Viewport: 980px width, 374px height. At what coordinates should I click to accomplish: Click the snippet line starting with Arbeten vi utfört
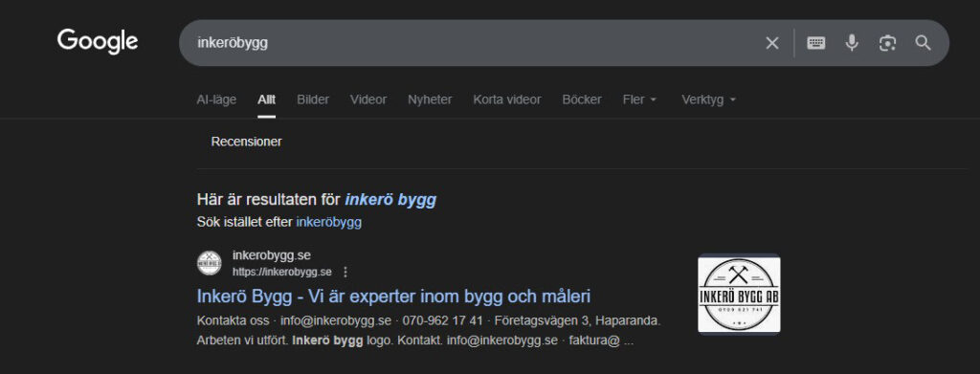click(x=415, y=341)
